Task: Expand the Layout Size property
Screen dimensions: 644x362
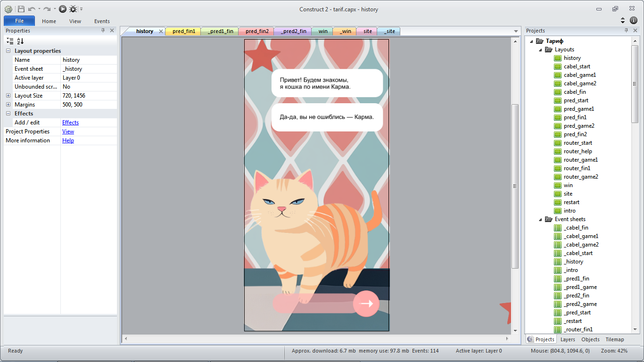Action: pyautogui.click(x=8, y=96)
